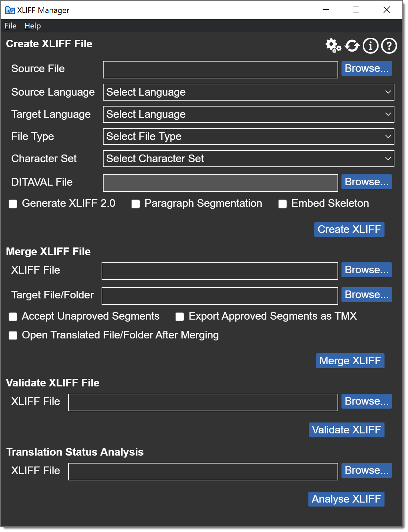Open the Select File Type dropdown
The height and width of the screenshot is (532, 408).
[249, 136]
